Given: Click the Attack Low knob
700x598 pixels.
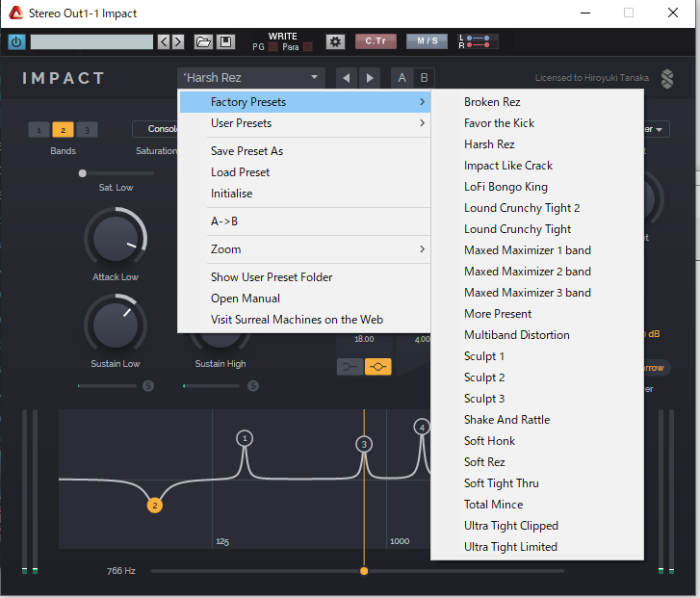Looking at the screenshot, I should (116, 238).
